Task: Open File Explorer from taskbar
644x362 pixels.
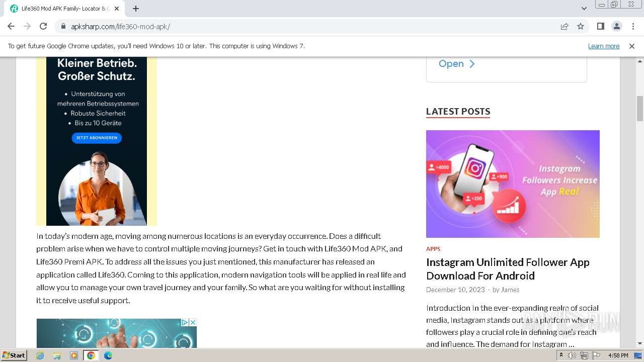Action: tap(57, 355)
